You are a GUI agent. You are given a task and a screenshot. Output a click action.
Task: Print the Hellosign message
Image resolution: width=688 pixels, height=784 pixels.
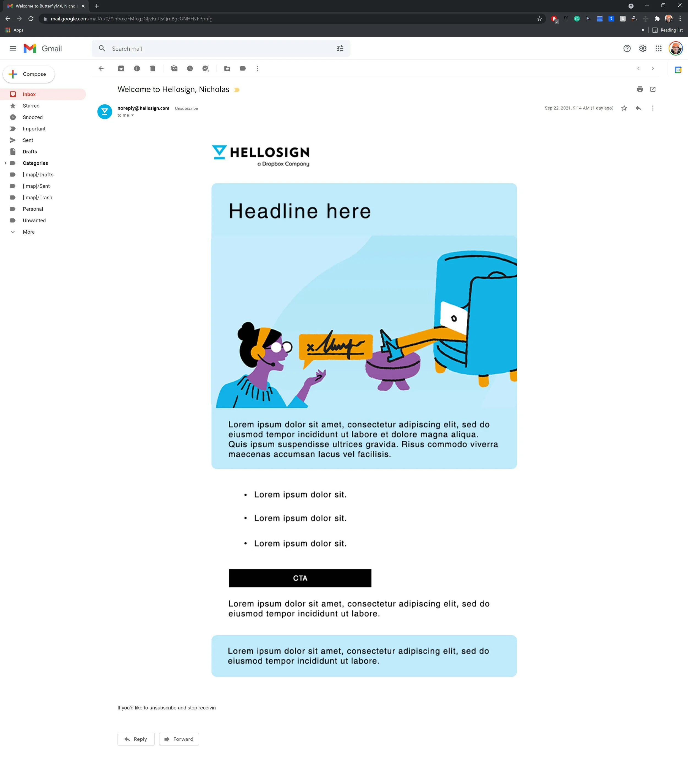(639, 89)
